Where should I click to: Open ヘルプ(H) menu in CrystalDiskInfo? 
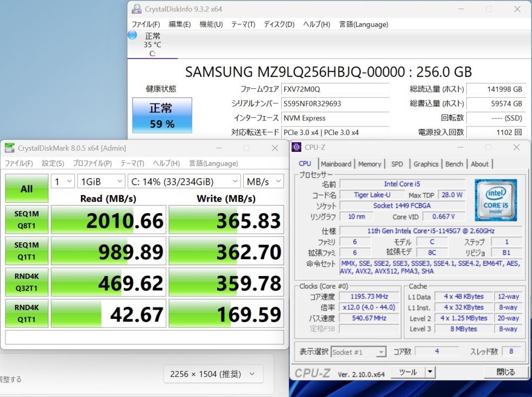point(316,24)
